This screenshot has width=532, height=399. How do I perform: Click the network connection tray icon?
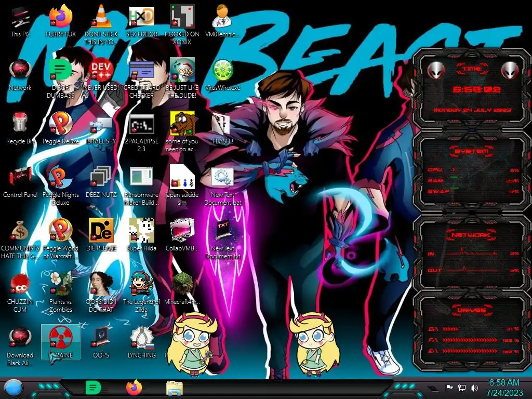[462, 388]
